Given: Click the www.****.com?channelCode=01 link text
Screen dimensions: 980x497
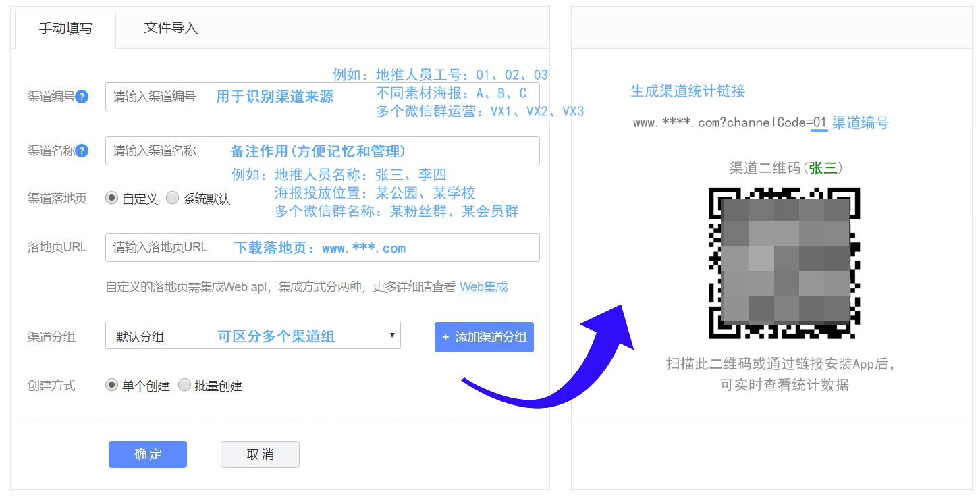Looking at the screenshot, I should pos(730,123).
